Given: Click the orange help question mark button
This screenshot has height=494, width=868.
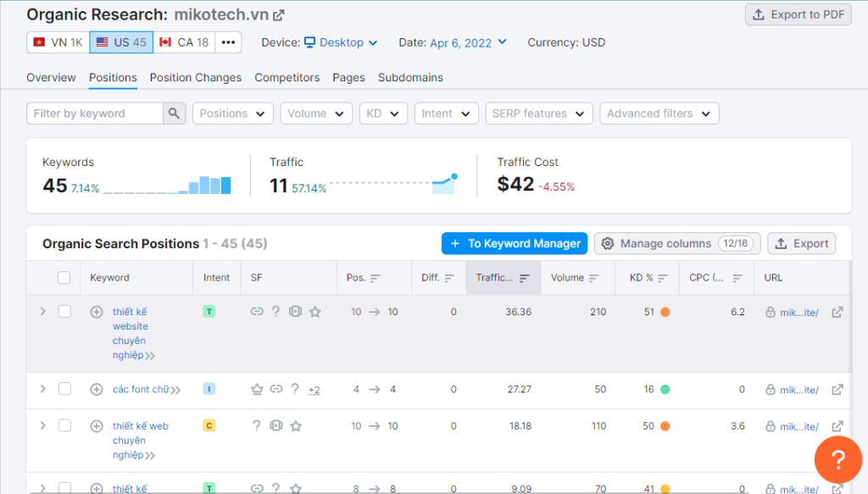Looking at the screenshot, I should [837, 460].
